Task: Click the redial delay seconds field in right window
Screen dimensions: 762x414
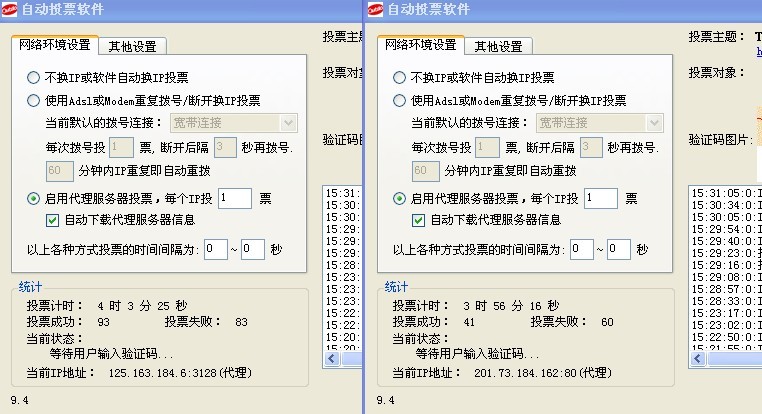Action: [591, 147]
